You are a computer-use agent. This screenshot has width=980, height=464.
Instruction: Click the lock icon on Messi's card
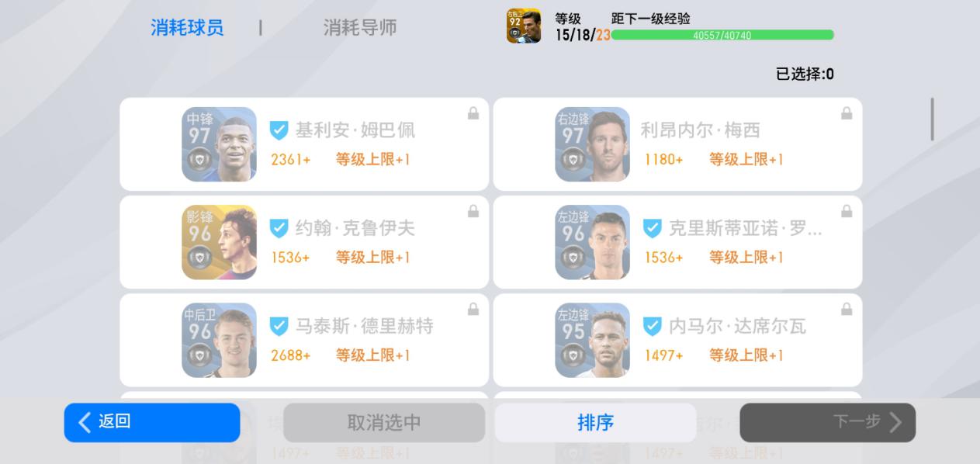click(x=847, y=114)
